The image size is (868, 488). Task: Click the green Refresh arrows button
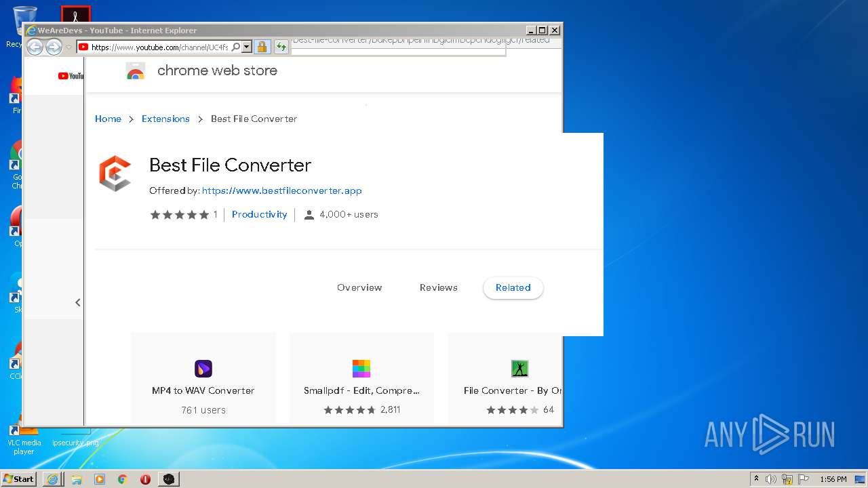point(281,47)
